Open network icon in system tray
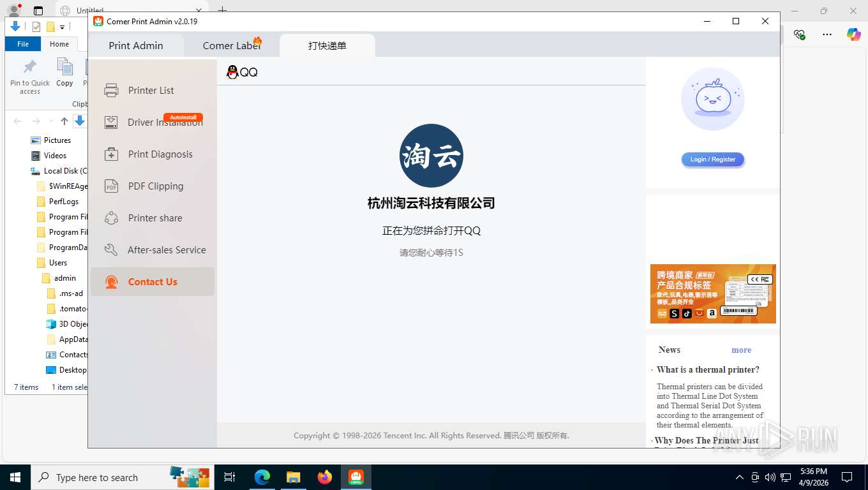 (786, 477)
